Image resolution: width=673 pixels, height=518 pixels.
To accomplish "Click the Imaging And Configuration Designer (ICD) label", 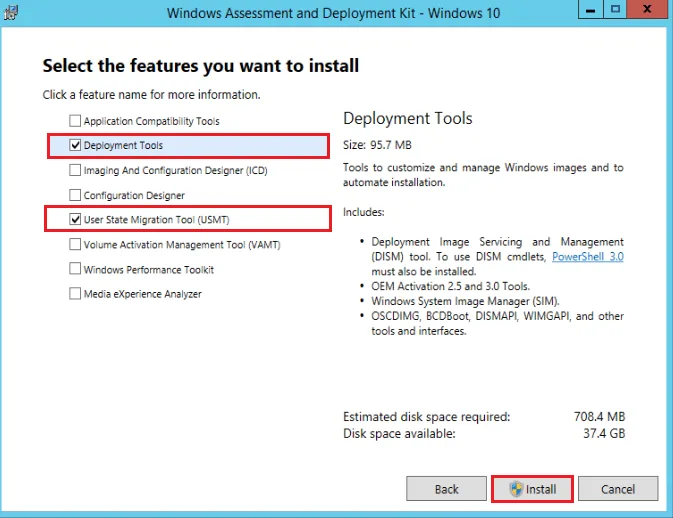I will 176,170.
